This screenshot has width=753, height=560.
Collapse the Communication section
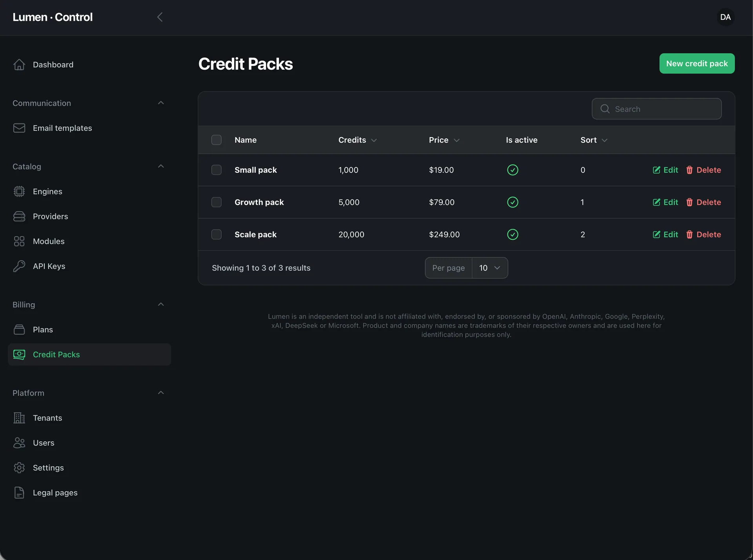tap(160, 103)
